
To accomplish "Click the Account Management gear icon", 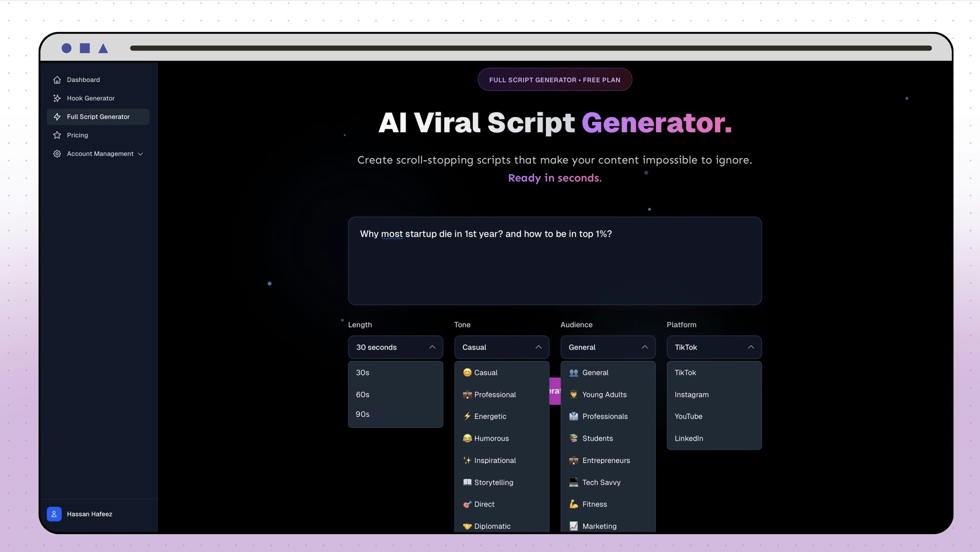I will pyautogui.click(x=57, y=154).
